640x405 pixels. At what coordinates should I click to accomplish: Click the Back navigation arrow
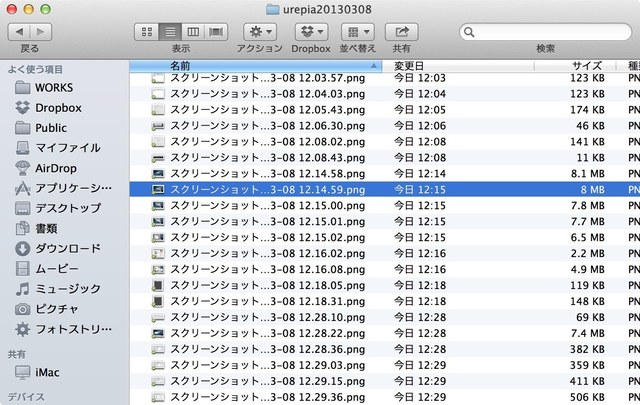point(19,32)
